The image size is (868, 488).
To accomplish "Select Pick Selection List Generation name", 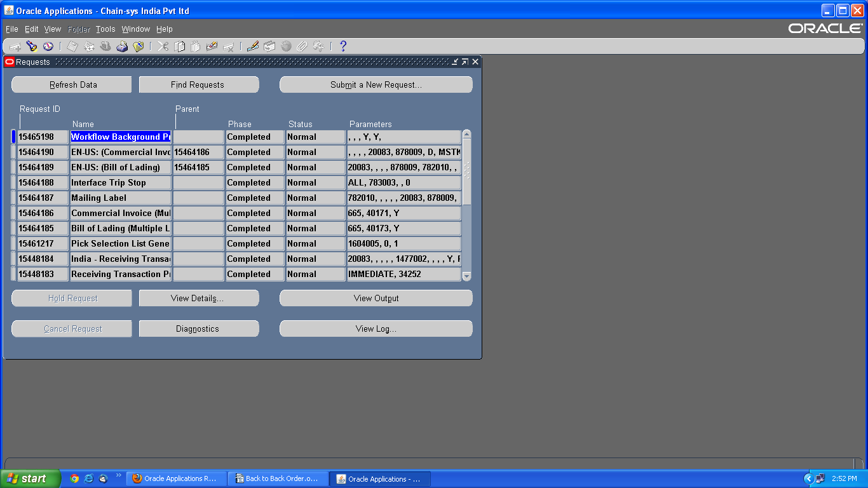I will pyautogui.click(x=121, y=243).
